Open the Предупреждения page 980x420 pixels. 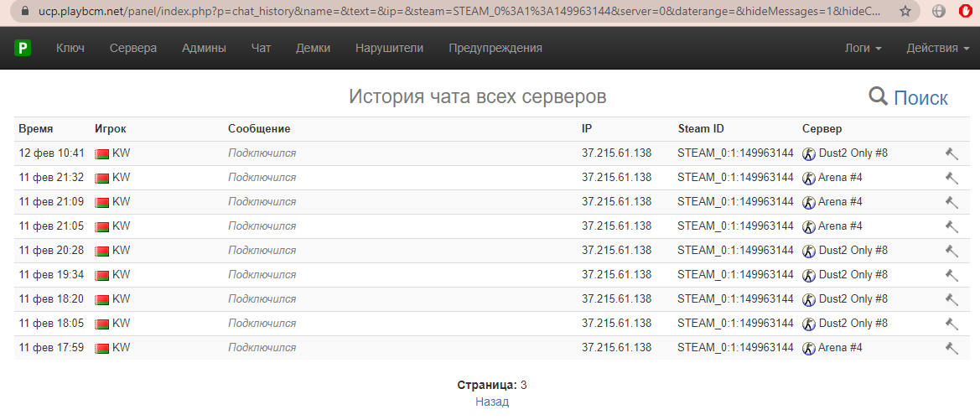[x=495, y=49]
